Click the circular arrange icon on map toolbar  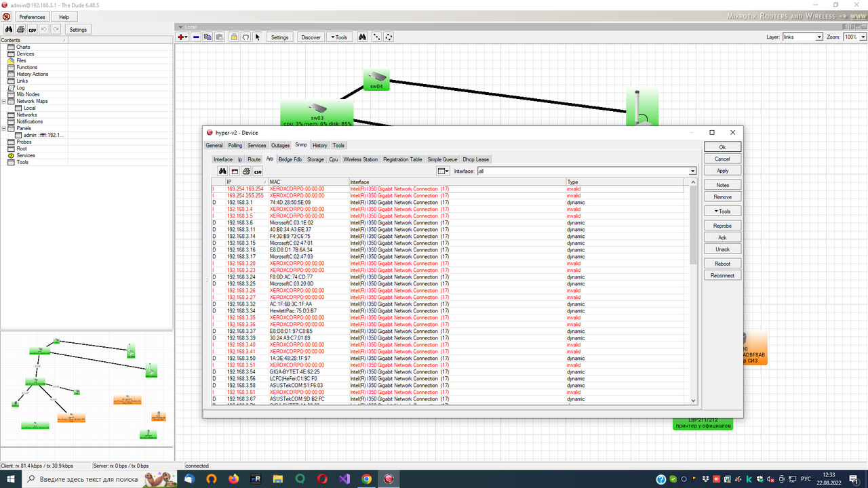(389, 37)
